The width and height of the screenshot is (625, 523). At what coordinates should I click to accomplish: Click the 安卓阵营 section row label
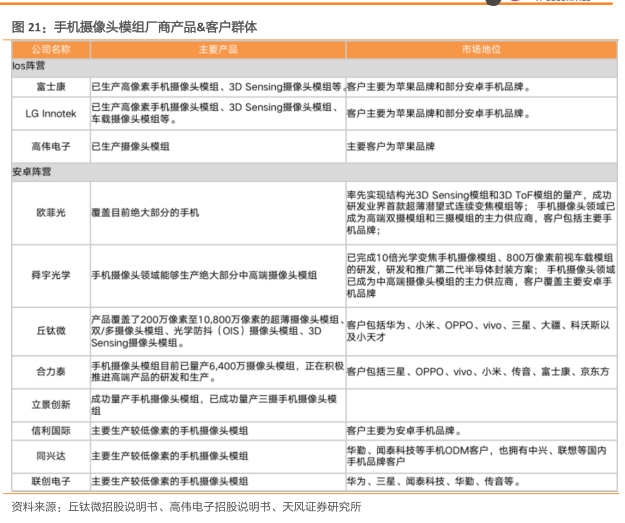tap(32, 172)
